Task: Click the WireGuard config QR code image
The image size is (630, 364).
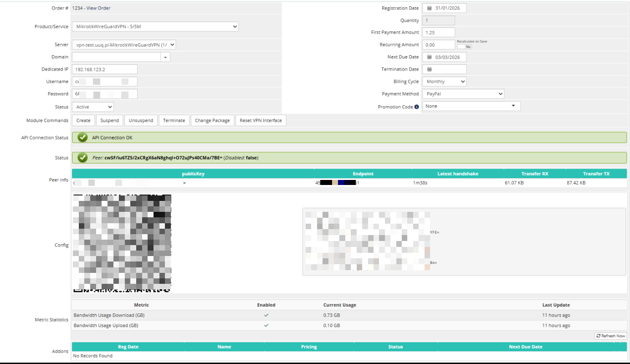Action: tap(122, 243)
